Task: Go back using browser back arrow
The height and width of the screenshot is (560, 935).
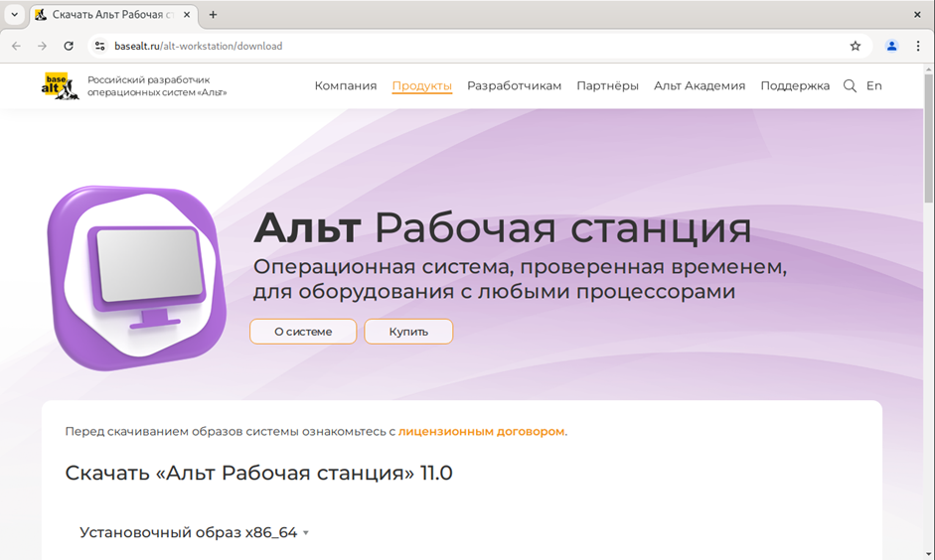Action: [16, 46]
